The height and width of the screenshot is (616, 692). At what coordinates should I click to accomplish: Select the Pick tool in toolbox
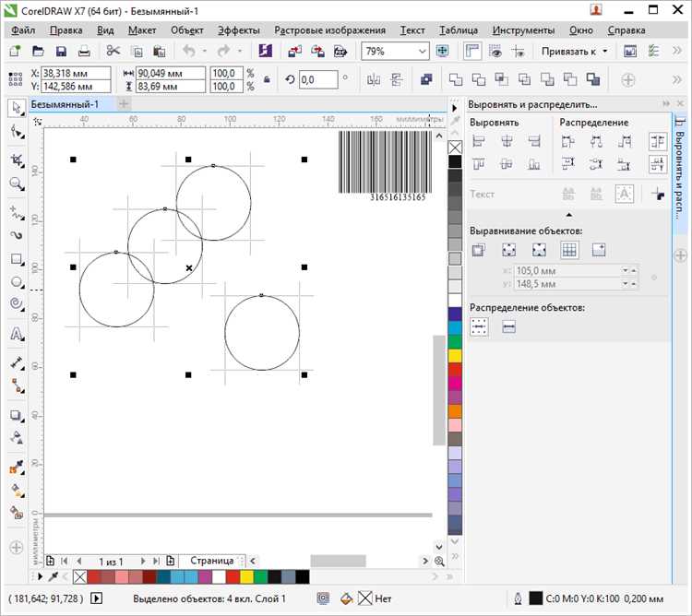17,109
